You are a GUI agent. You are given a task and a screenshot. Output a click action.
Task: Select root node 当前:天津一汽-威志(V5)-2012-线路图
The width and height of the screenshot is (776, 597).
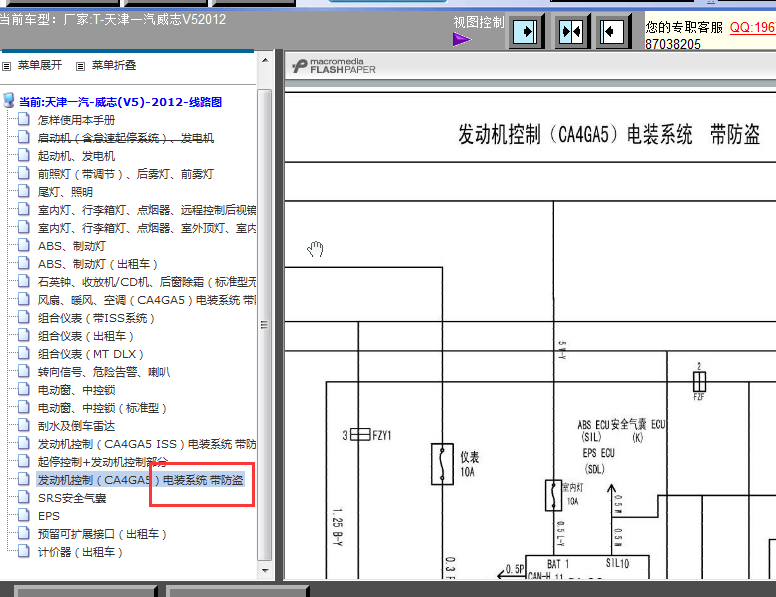(x=120, y=102)
